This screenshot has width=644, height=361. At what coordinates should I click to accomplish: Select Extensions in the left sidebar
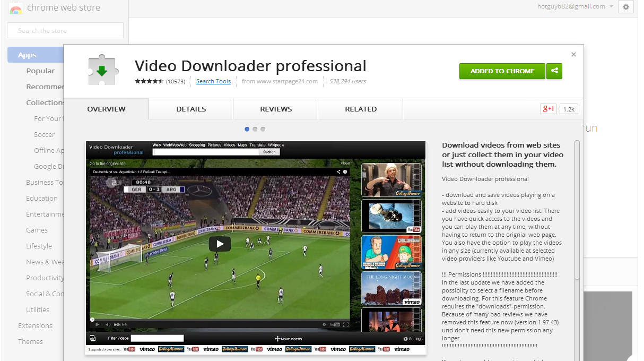[35, 325]
